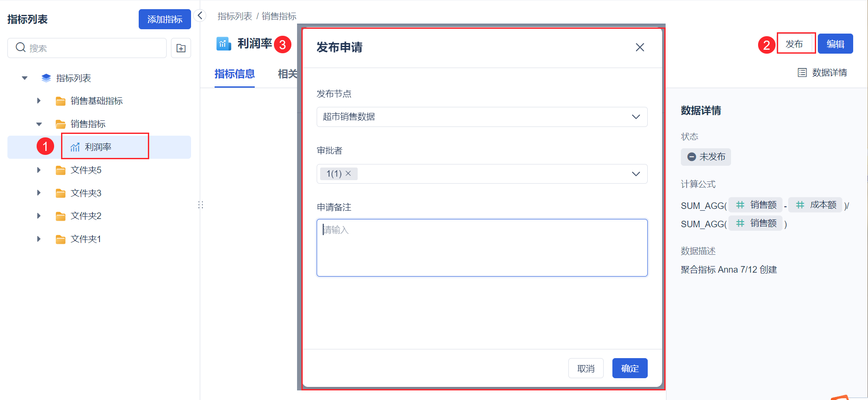
Task: Open the 审批者 dropdown arrow
Action: [636, 174]
